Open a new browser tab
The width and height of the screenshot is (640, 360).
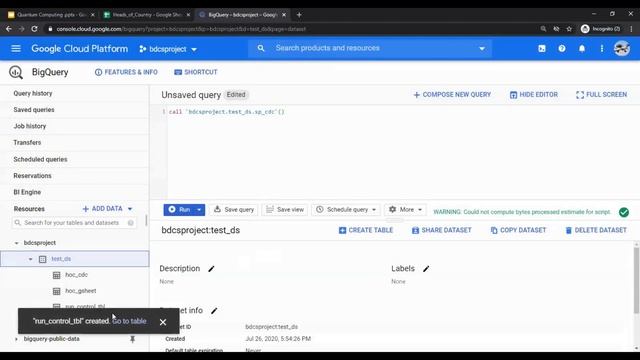299,15
